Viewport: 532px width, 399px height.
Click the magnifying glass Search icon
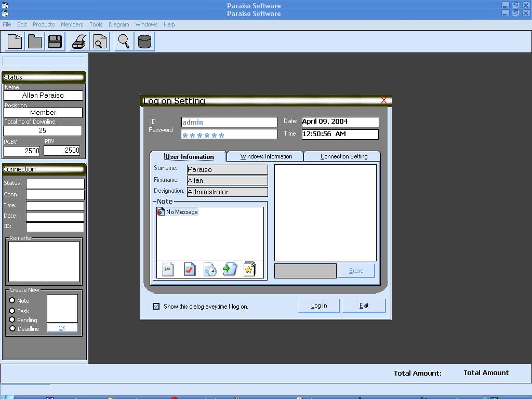124,42
